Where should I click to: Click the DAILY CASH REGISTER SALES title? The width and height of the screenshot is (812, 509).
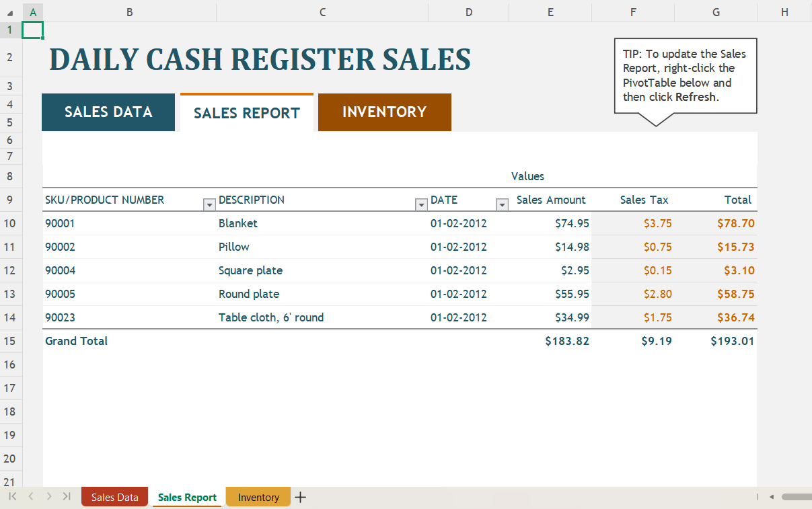pyautogui.click(x=260, y=59)
